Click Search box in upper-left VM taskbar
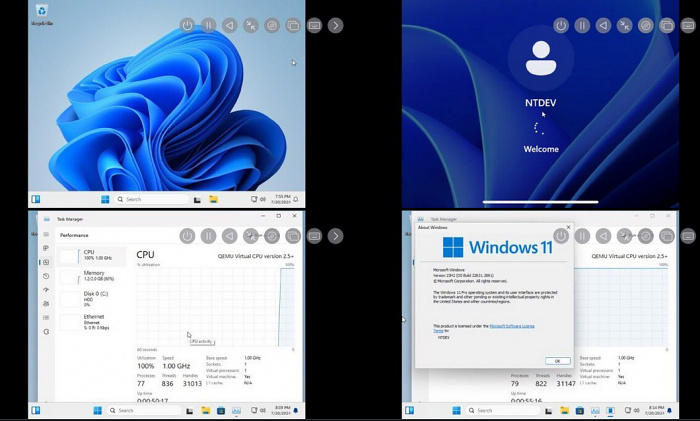Image resolution: width=700 pixels, height=421 pixels. click(152, 200)
